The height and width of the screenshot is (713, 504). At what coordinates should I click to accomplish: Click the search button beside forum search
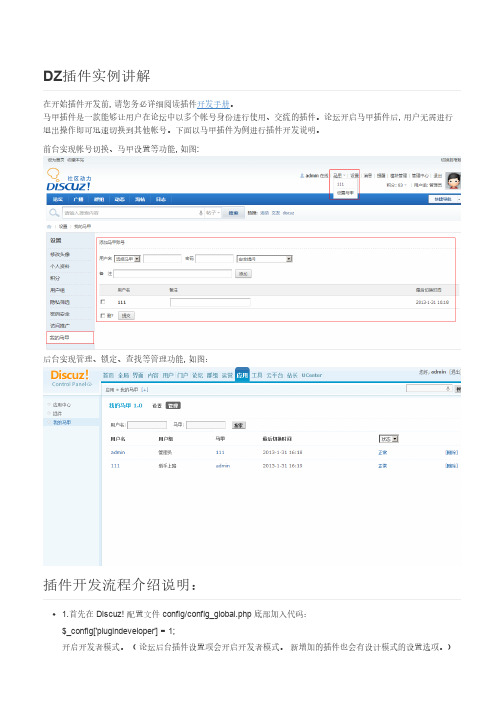coord(233,213)
